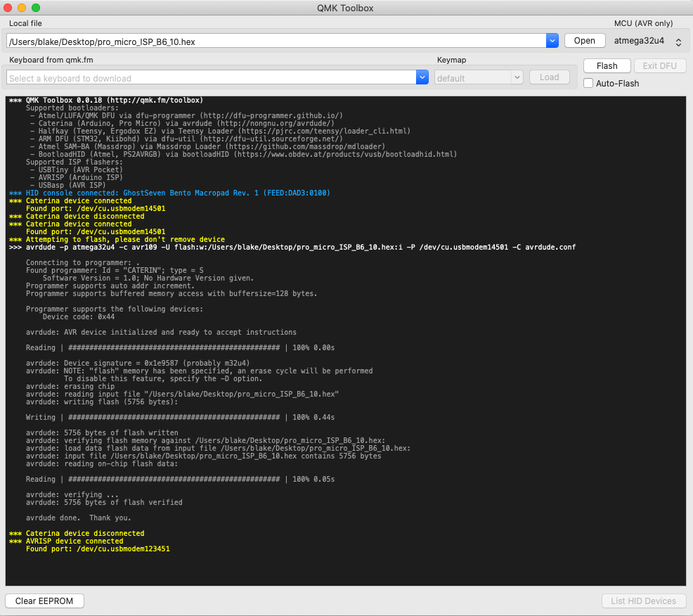Maximize the QMK Toolbox window
This screenshot has height=616, width=693.
pyautogui.click(x=36, y=8)
